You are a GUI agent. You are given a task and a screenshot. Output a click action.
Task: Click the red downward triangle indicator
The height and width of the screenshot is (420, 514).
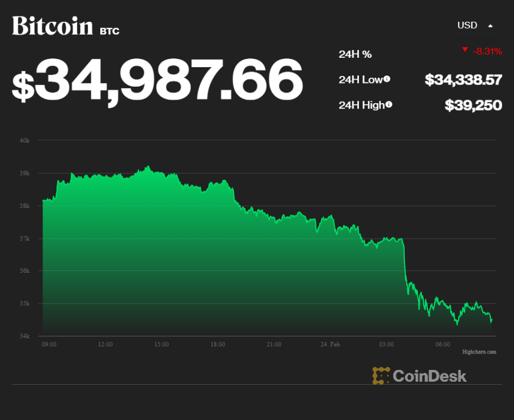coord(465,51)
